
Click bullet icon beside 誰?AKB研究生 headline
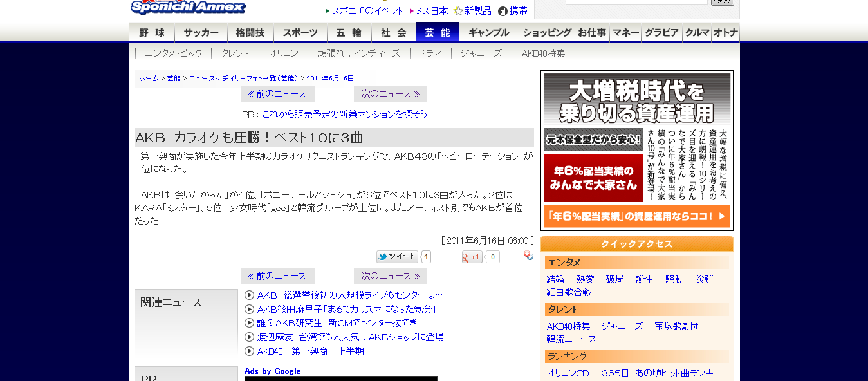tap(250, 322)
